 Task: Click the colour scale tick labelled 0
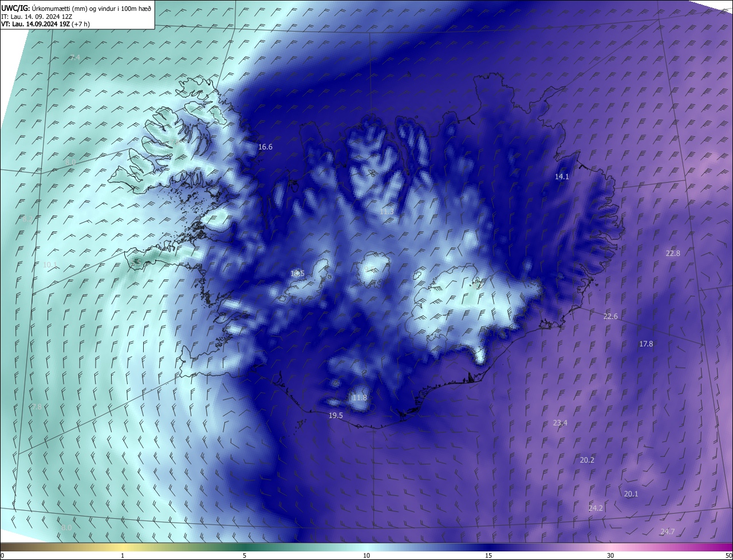tap(2, 556)
